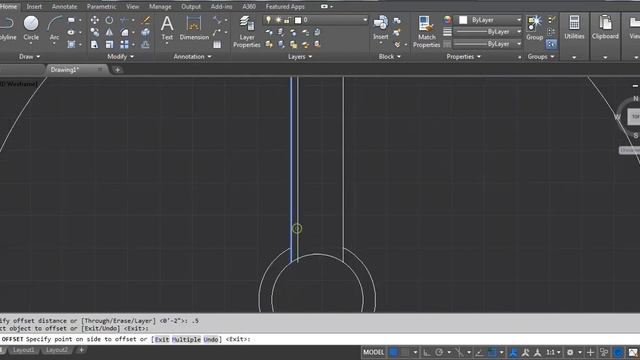640x360 pixels.
Task: Open the Text annotation tool
Action: 167,28
